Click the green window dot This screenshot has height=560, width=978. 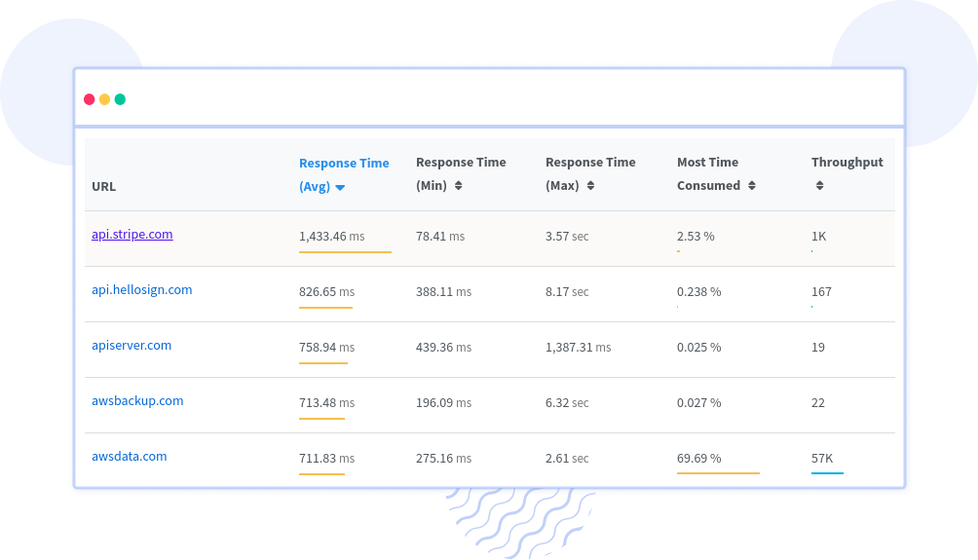120,99
